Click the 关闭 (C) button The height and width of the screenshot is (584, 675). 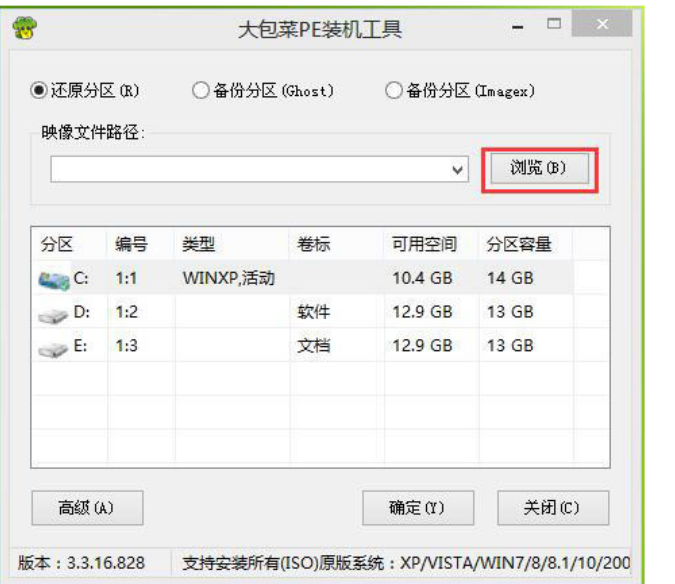click(x=553, y=508)
